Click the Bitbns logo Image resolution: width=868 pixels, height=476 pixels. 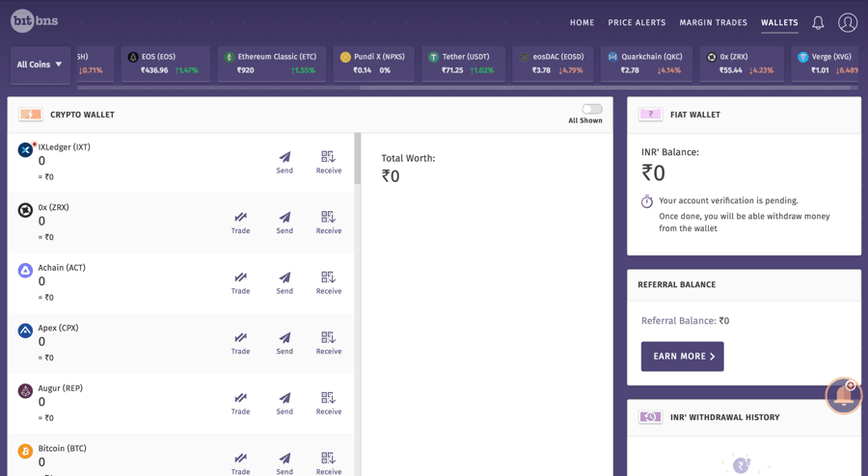(x=35, y=21)
